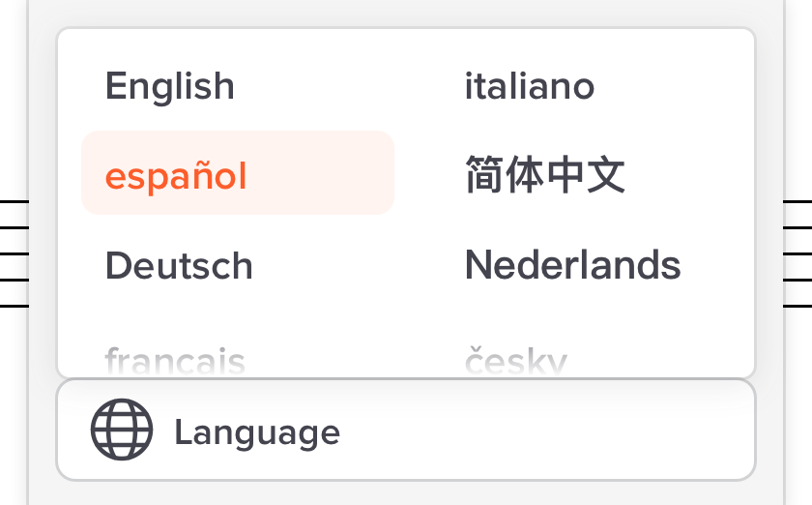Click empty area inside the Language selector box
Screen dimensions: 812x505
pyautogui.click(x=561, y=431)
